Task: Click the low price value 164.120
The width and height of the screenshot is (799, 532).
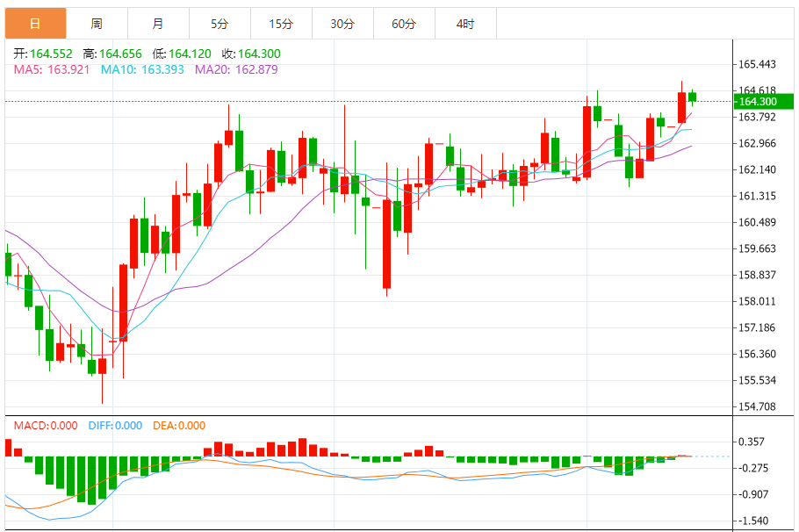Action: pyautogui.click(x=190, y=54)
